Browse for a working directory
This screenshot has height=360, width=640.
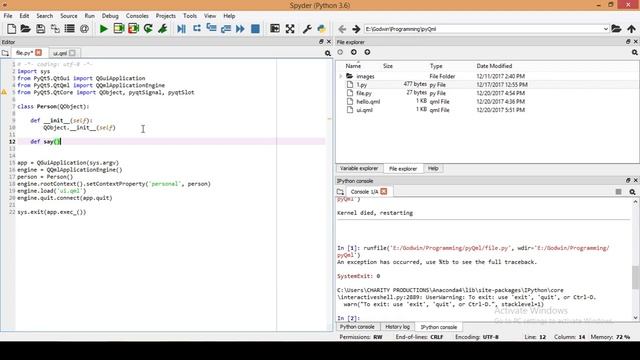pyautogui.click(x=616, y=29)
